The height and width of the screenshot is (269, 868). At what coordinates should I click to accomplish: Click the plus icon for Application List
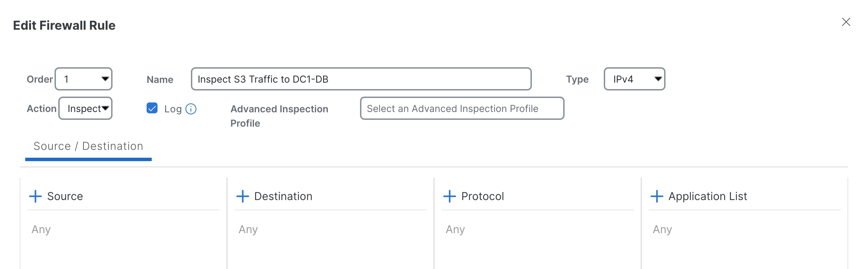657,196
